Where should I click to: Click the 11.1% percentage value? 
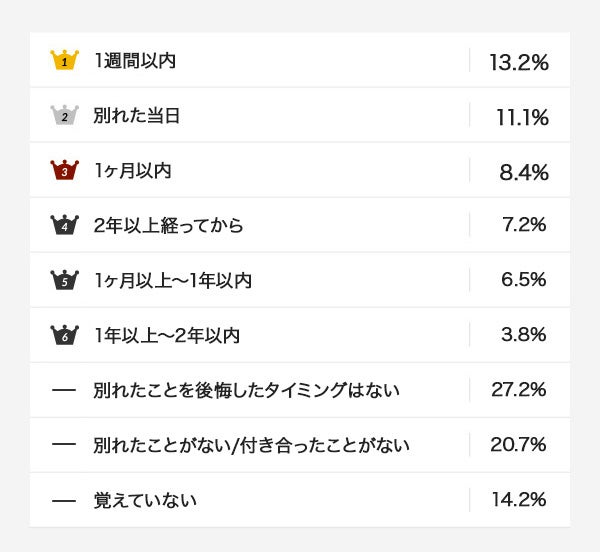tap(522, 117)
